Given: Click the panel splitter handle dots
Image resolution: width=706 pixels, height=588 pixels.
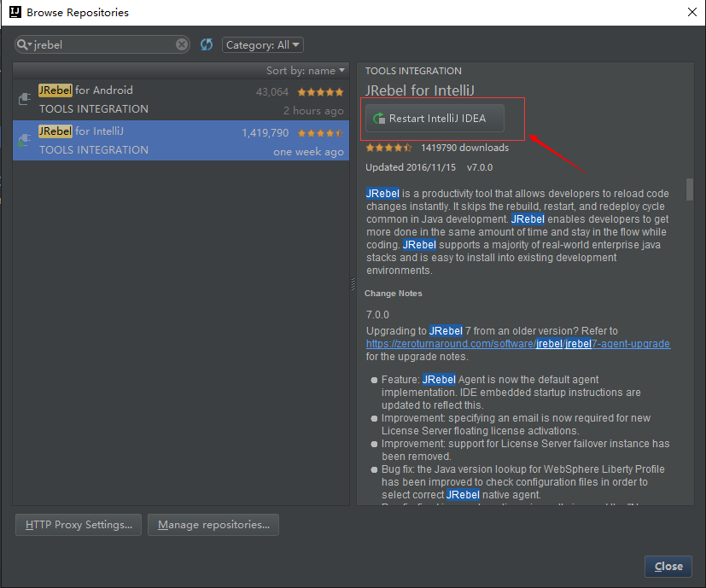Looking at the screenshot, I should tap(353, 284).
